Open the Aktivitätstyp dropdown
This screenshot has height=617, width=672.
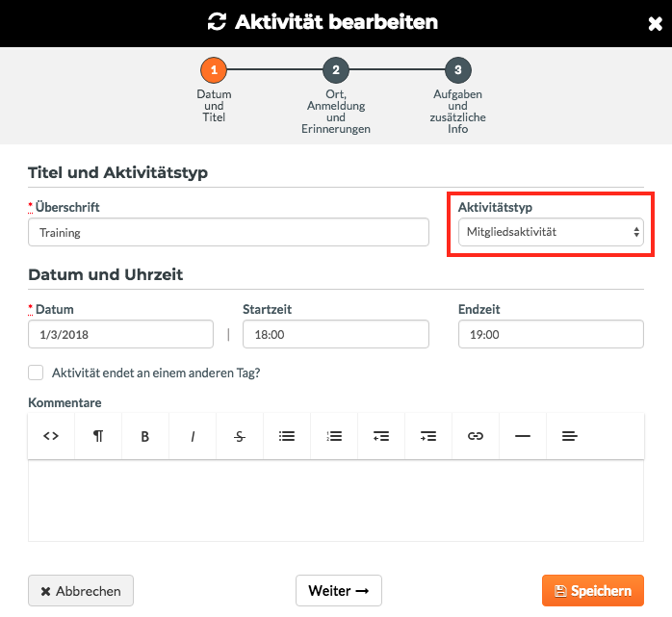(551, 232)
